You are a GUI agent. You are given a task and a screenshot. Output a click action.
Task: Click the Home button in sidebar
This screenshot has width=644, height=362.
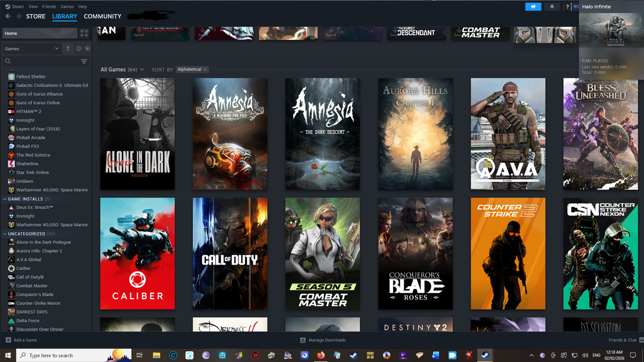coord(40,33)
